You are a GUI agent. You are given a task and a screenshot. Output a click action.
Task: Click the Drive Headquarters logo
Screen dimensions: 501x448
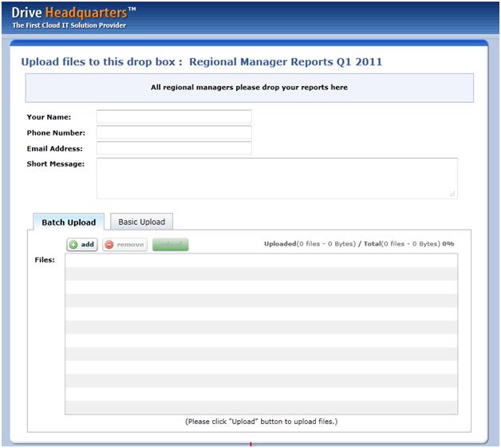coord(73,12)
